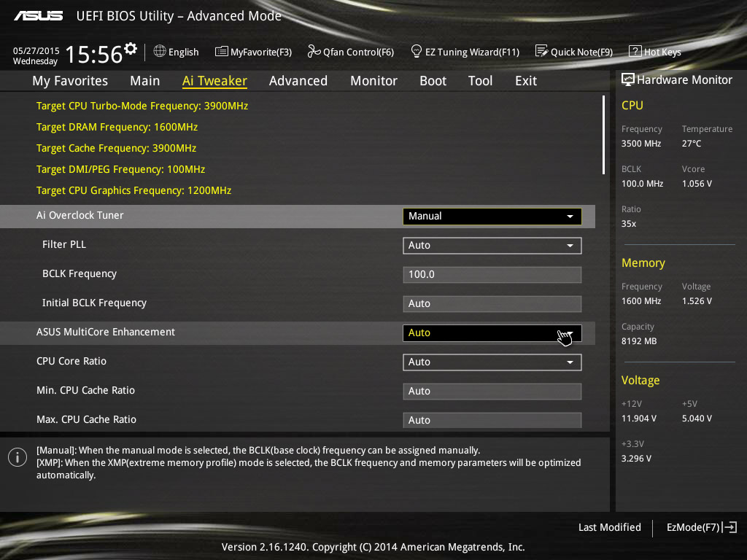
Task: Select the Ai Tweaker tab
Action: click(x=214, y=81)
